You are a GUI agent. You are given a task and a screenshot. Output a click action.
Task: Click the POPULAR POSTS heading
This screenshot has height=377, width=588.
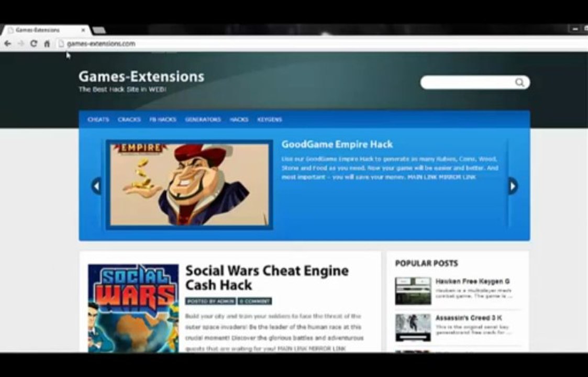point(426,263)
